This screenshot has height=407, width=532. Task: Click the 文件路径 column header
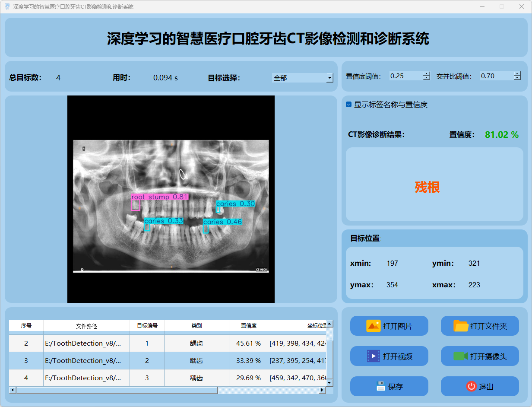pyautogui.click(x=86, y=326)
